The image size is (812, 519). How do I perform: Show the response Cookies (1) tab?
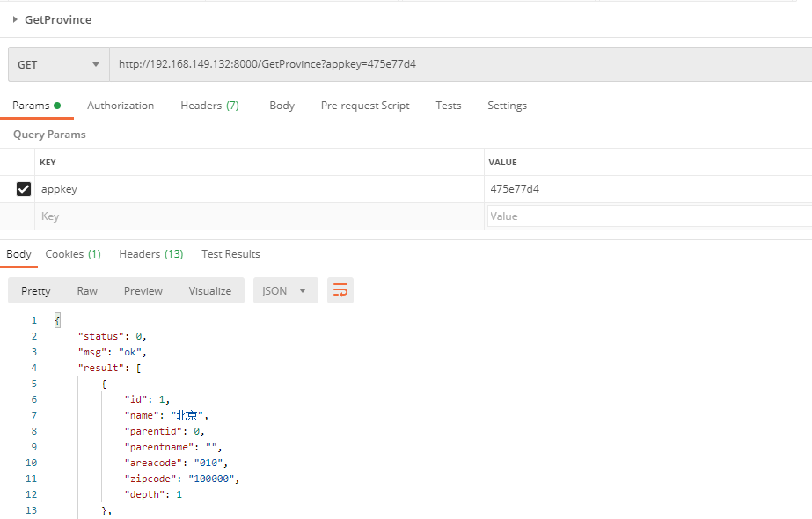click(x=73, y=254)
